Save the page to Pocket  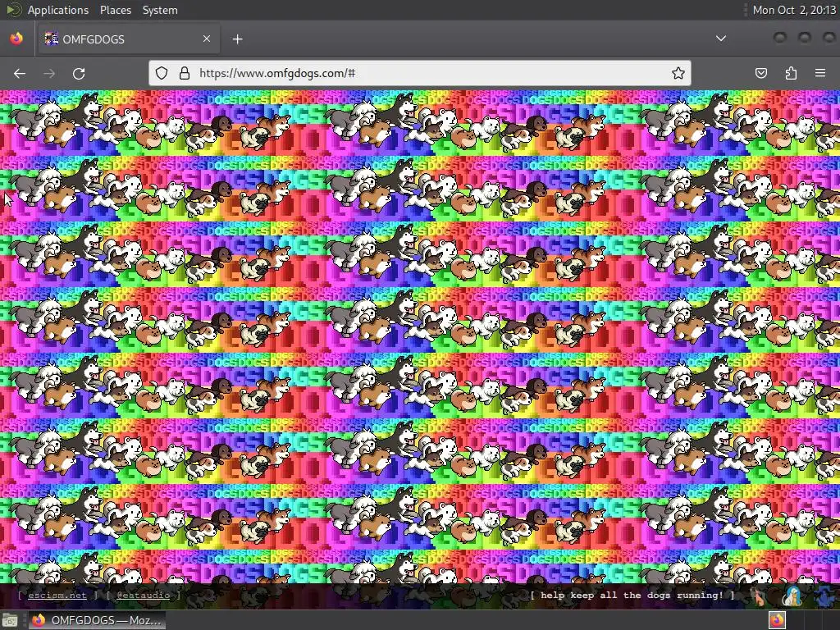click(760, 73)
